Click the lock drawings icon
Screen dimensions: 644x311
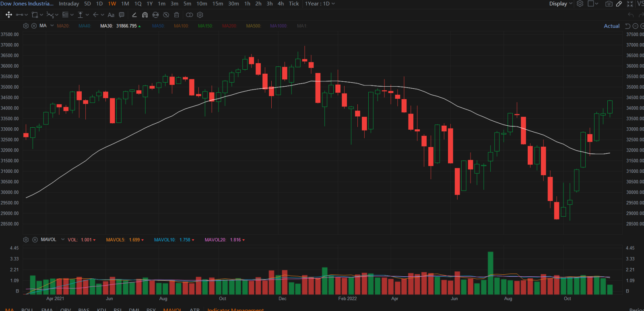[155, 15]
